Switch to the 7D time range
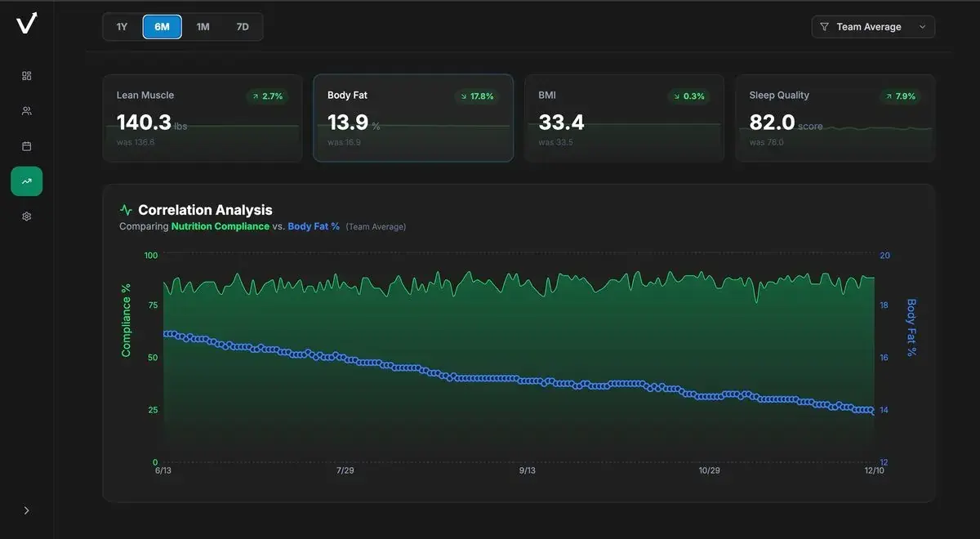980x539 pixels. point(242,26)
